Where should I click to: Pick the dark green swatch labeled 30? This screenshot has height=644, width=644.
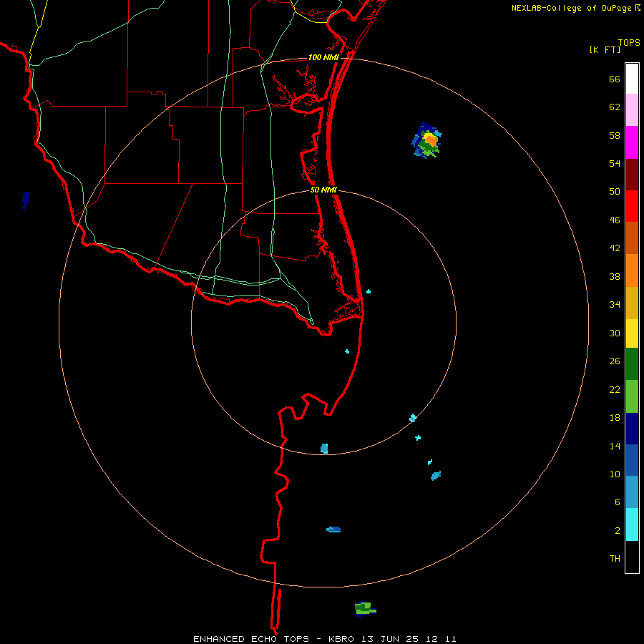click(x=632, y=364)
